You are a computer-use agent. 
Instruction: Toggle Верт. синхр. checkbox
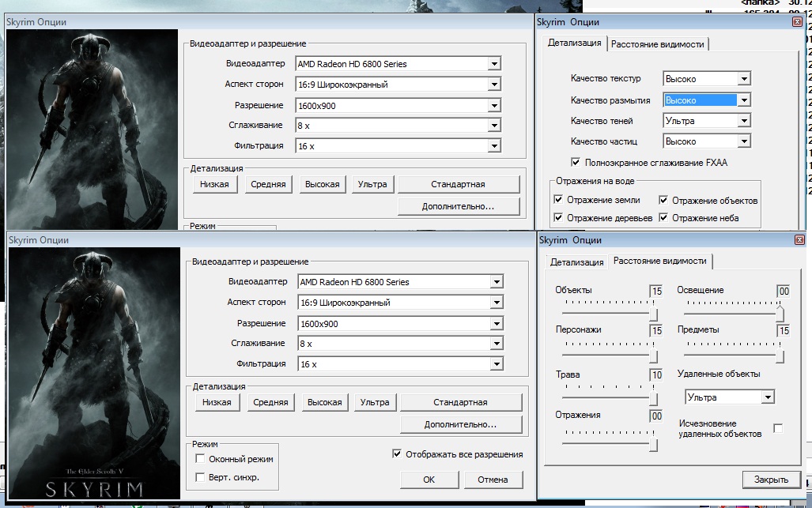[x=201, y=477]
